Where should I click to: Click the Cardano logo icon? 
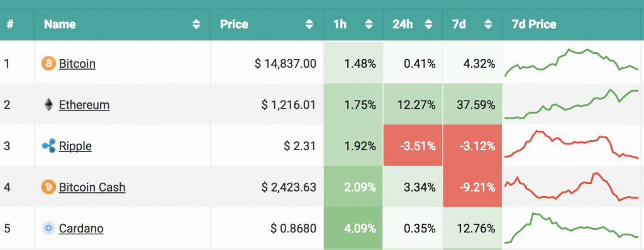48,228
